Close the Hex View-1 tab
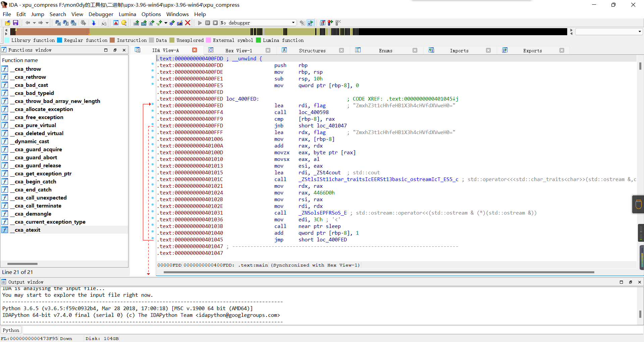 (268, 50)
